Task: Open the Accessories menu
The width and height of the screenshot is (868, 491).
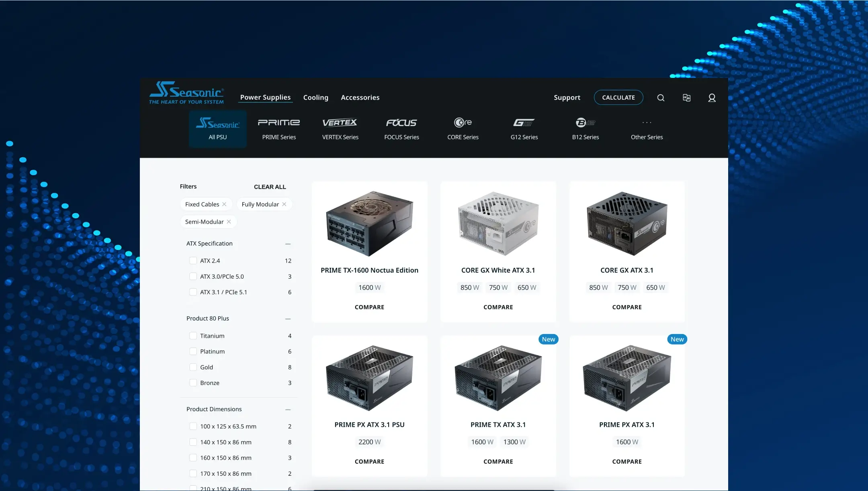Action: tap(360, 98)
